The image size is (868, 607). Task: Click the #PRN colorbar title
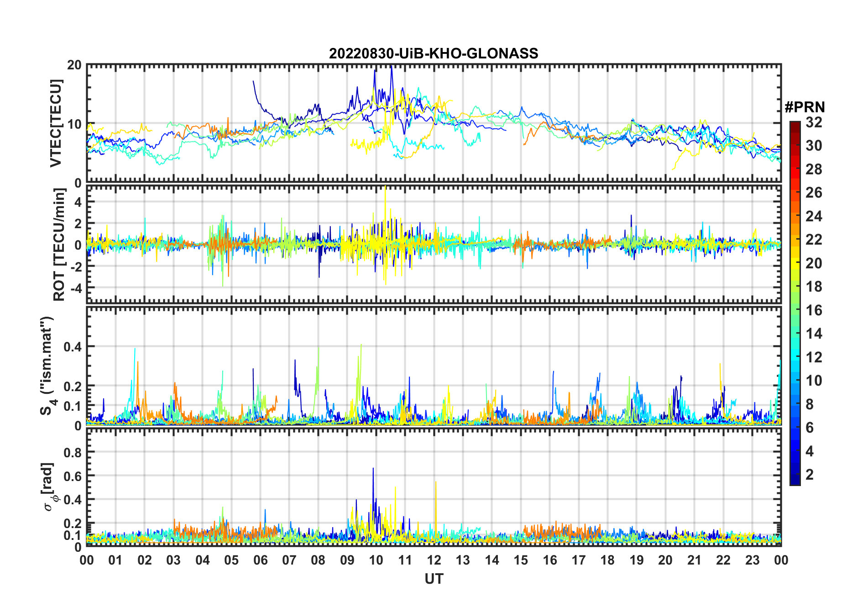805,107
